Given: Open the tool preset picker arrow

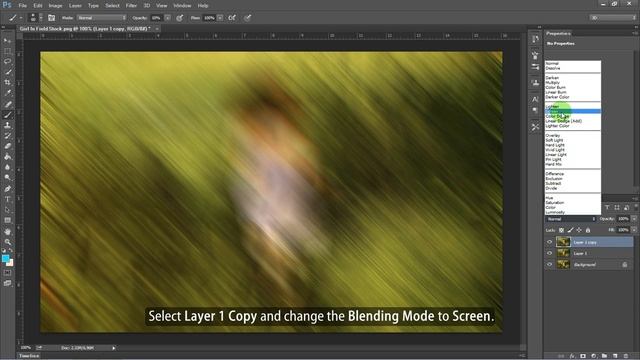Looking at the screenshot, I should point(21,18).
